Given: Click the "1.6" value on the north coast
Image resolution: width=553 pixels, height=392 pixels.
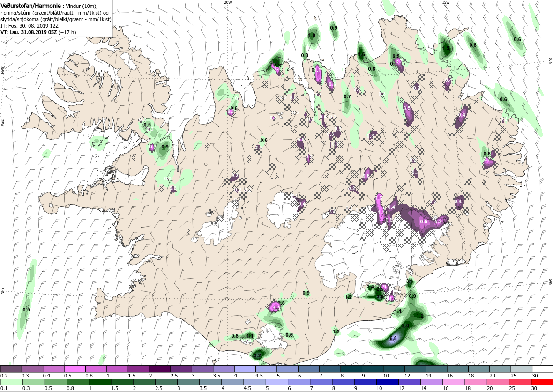Looking at the screenshot, I should (361, 55).
